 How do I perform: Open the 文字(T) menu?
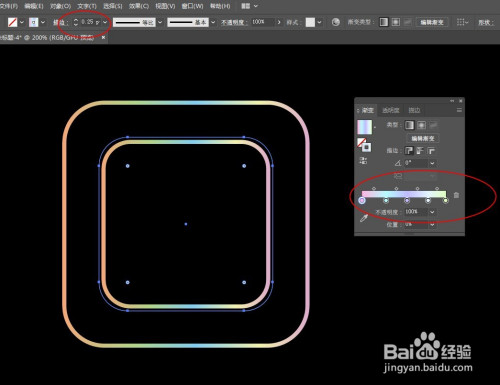tap(87, 6)
